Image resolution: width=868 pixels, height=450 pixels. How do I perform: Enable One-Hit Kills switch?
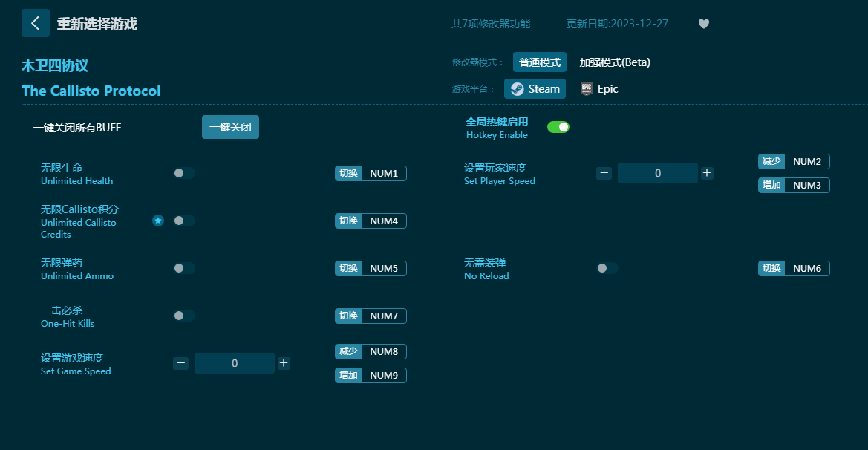click(x=184, y=316)
